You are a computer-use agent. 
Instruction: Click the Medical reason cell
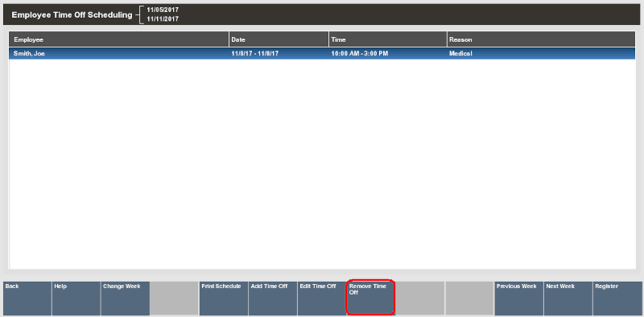click(x=541, y=53)
